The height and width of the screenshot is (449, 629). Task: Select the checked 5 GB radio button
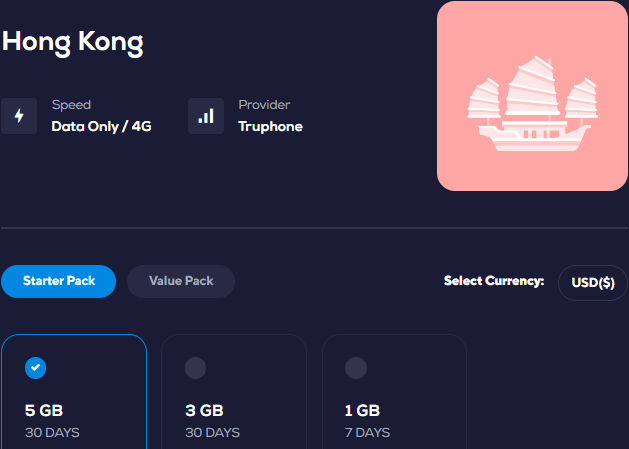click(35, 368)
